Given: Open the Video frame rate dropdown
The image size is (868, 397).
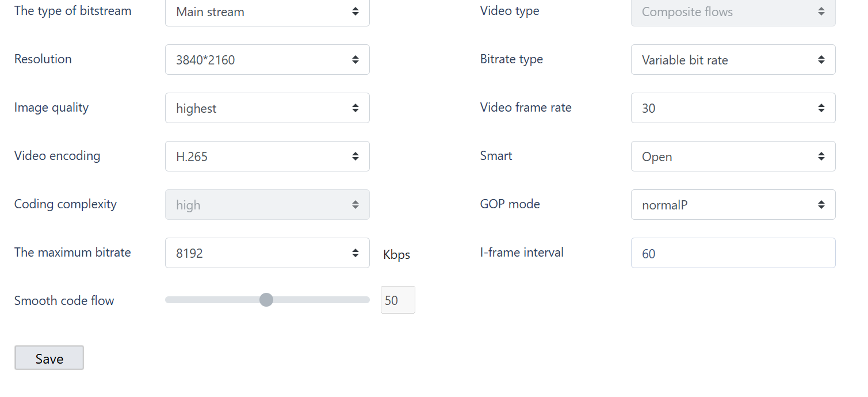Looking at the screenshot, I should point(733,108).
